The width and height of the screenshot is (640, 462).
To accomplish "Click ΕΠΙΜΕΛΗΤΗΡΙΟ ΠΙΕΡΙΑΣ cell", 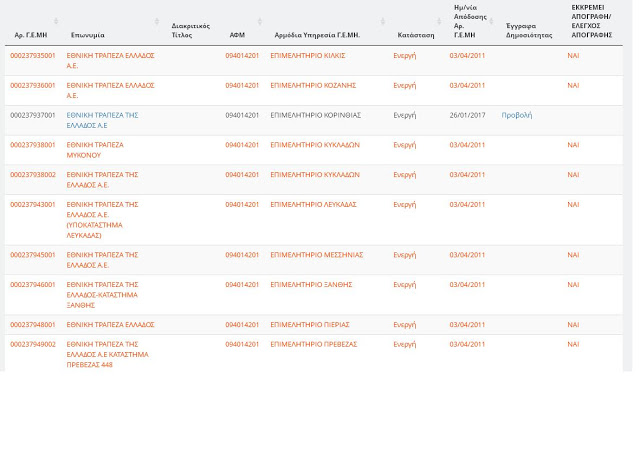I will point(310,324).
